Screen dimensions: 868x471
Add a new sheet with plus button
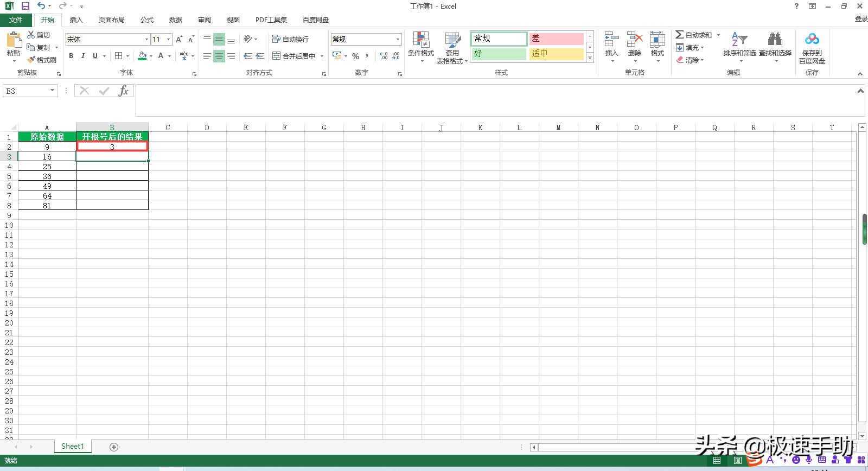(x=114, y=447)
